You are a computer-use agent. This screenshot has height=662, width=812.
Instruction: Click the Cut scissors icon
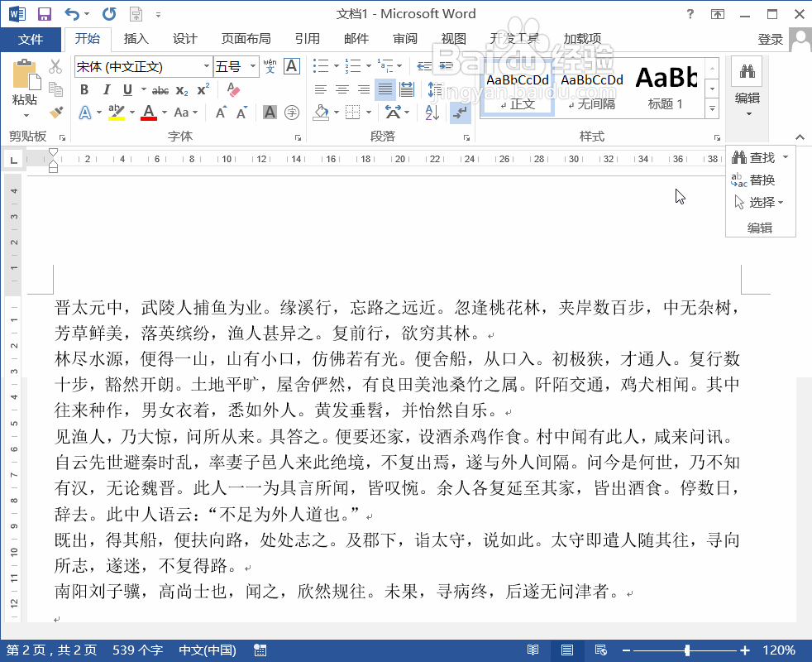(x=55, y=67)
